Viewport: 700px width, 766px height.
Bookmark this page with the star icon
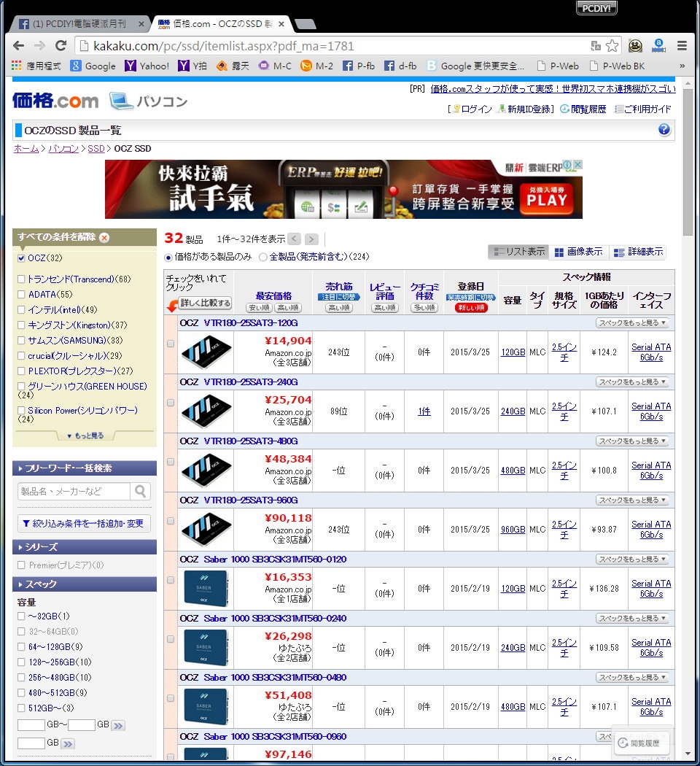coord(612,46)
